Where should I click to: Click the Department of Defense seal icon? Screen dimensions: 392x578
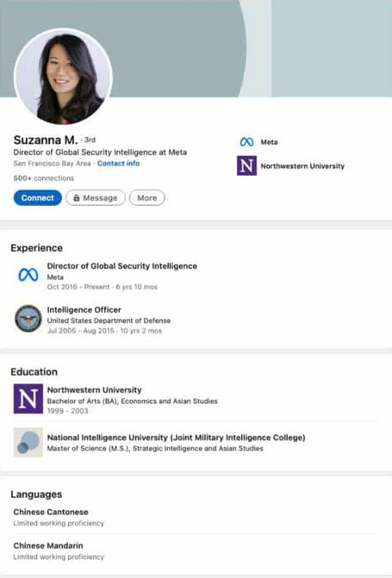click(x=28, y=319)
